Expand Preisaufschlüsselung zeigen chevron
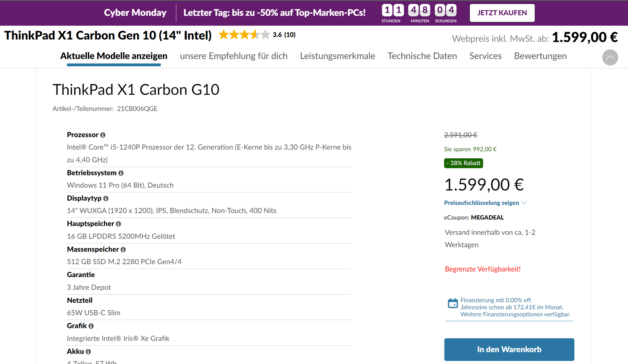Image resolution: width=628 pixels, height=364 pixels. coord(524,203)
